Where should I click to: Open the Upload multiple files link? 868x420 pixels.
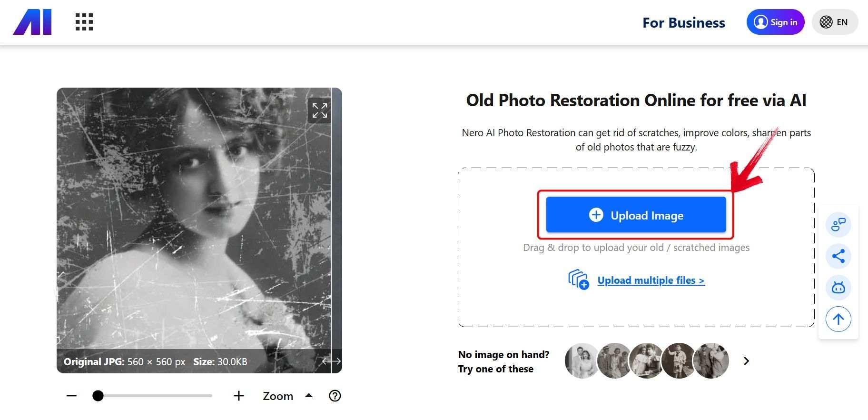coord(651,280)
